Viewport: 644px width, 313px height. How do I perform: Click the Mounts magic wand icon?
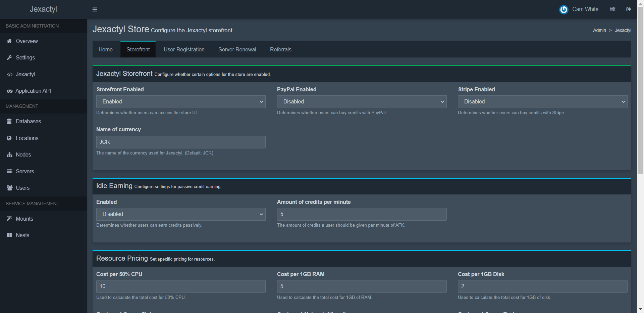tap(9, 219)
